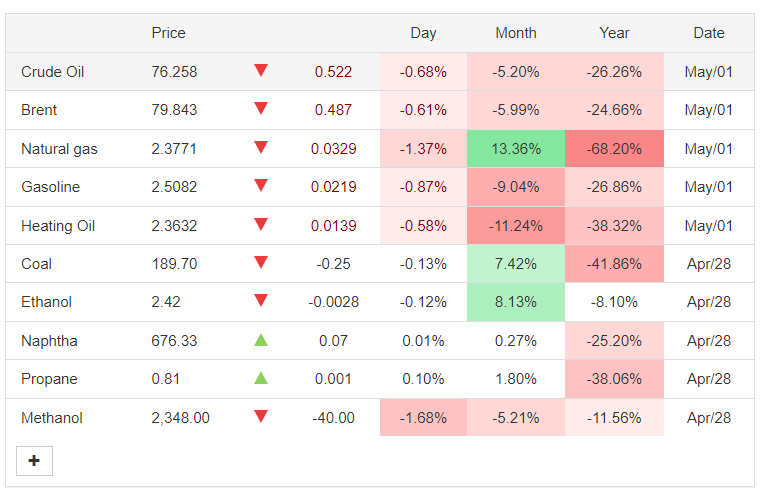Click the red down arrow in Heating Oil row
This screenshot has height=498, width=764.
261,224
